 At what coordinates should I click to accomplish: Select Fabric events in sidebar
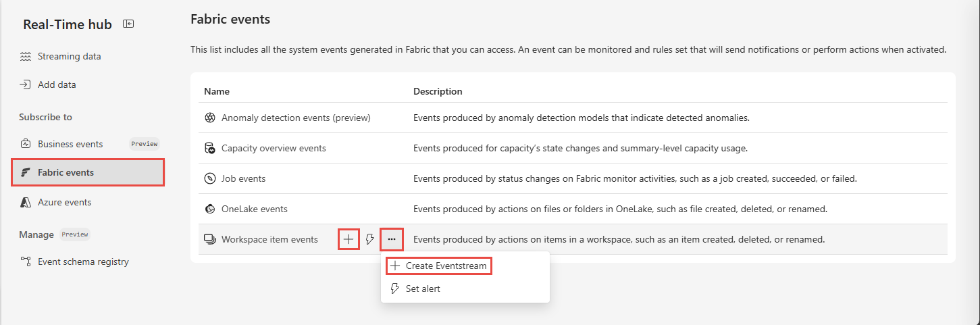(88, 172)
